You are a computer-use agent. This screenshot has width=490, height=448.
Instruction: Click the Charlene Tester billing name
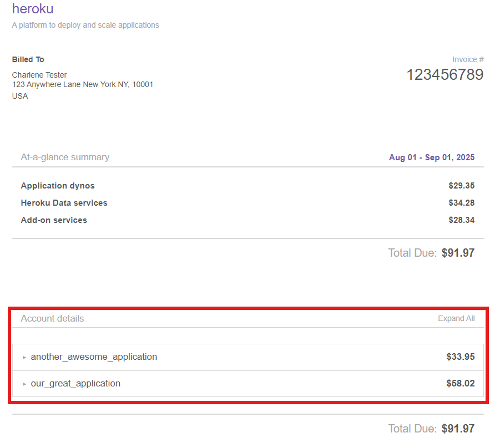click(x=39, y=75)
